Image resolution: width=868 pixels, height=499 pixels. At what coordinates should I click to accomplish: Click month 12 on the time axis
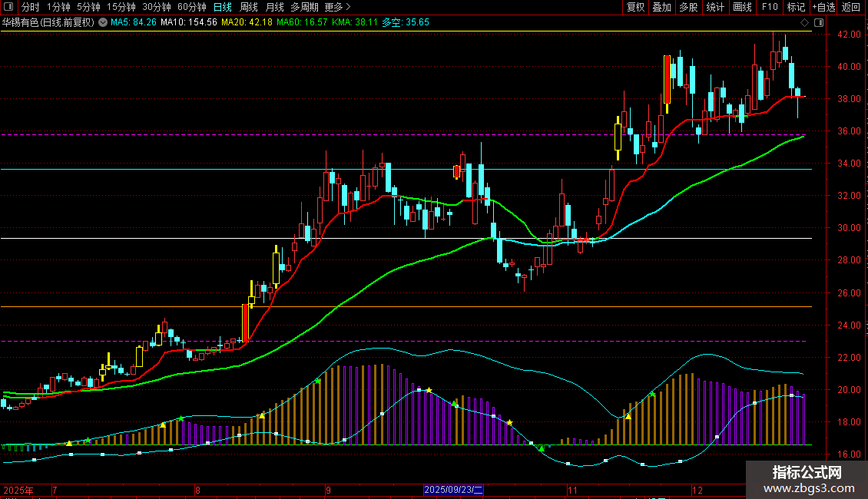697,490
